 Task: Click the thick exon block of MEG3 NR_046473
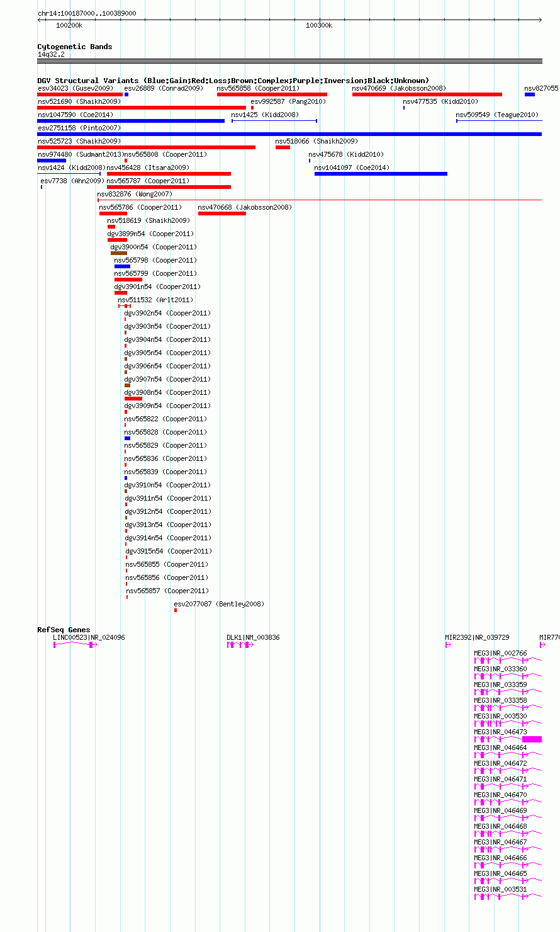532,739
